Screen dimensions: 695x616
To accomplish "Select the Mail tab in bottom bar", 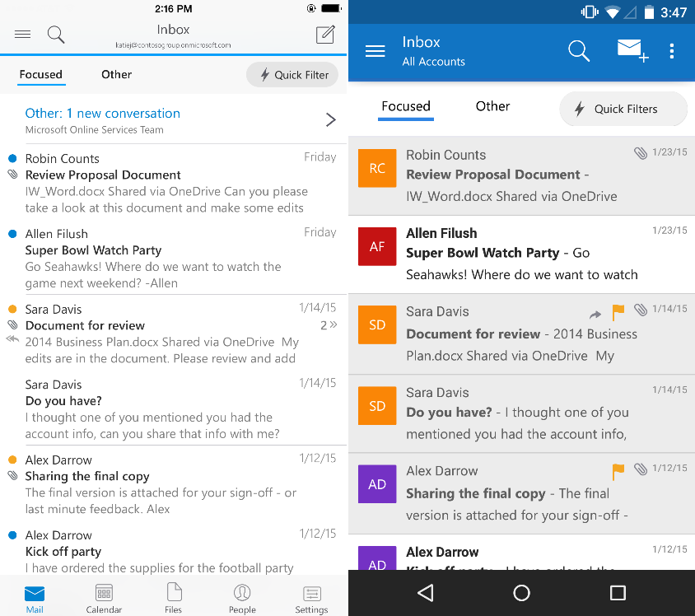I will click(35, 600).
